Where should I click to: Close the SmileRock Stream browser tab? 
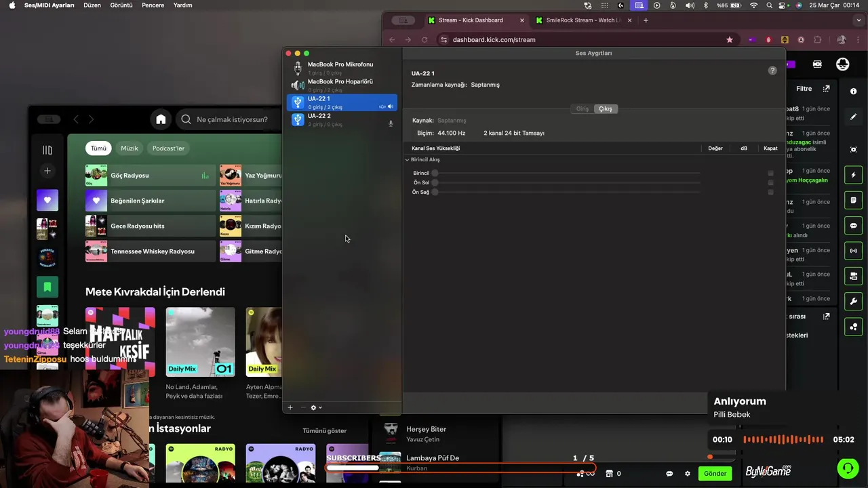point(629,20)
